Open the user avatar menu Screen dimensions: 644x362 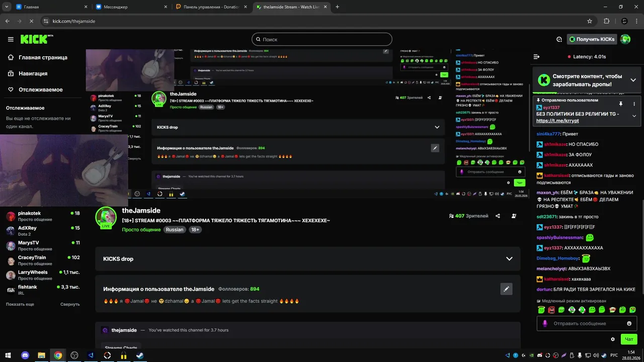(x=625, y=39)
